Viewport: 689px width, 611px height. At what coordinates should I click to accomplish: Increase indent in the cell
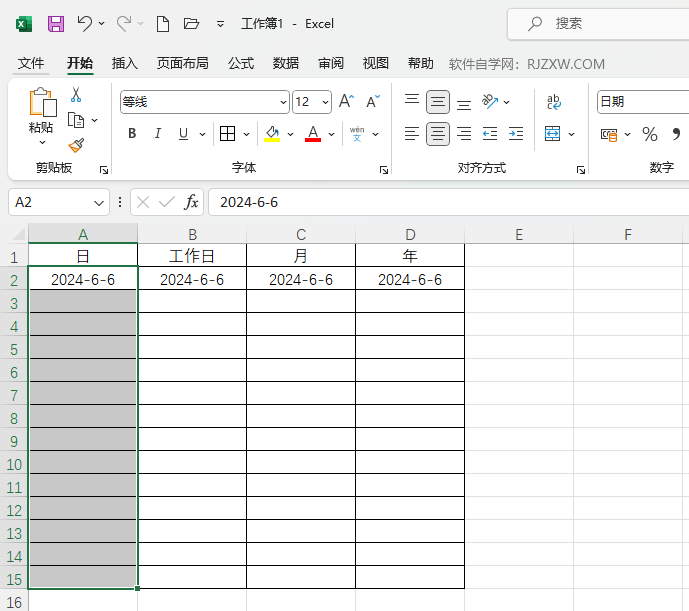(x=516, y=133)
